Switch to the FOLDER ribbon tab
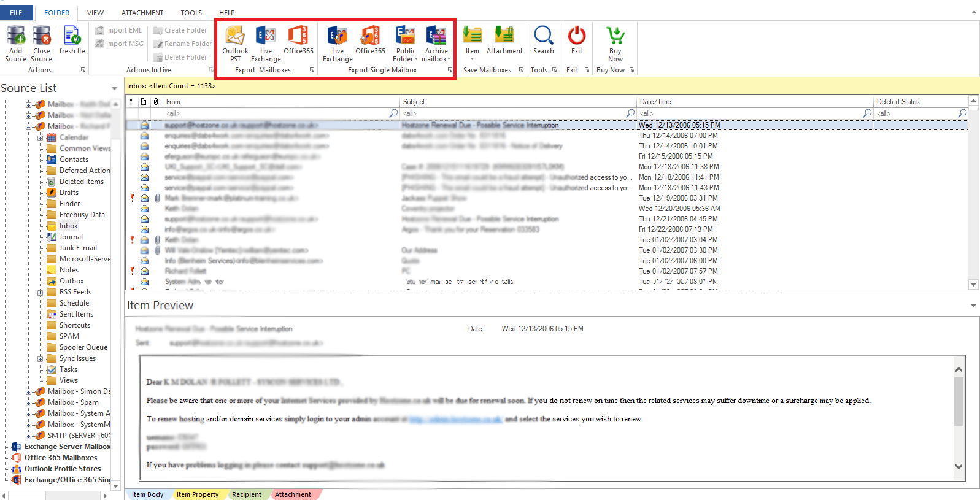This screenshot has height=500, width=980. pyautogui.click(x=56, y=13)
